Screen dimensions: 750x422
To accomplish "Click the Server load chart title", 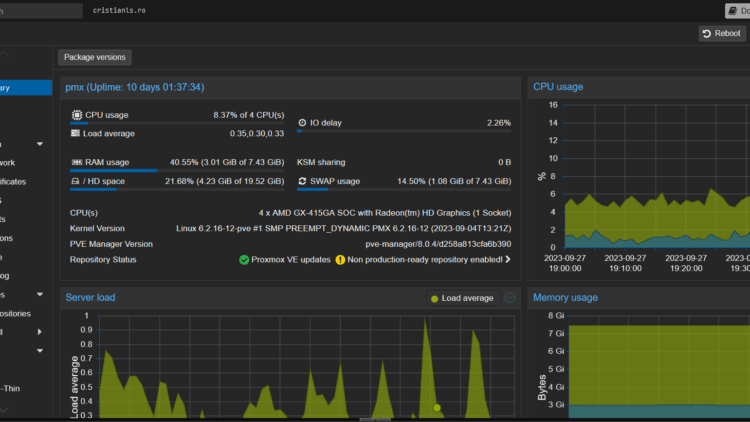I will click(90, 298).
